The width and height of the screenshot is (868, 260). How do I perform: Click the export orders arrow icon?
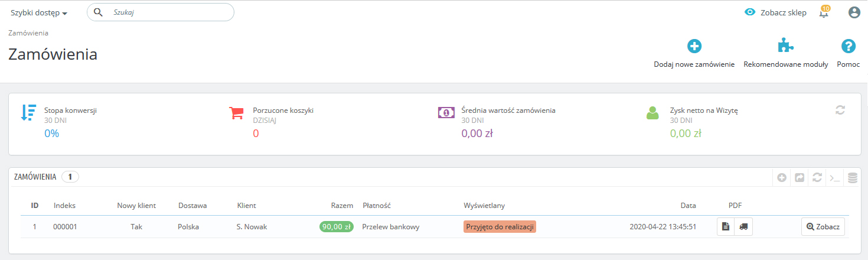point(800,177)
